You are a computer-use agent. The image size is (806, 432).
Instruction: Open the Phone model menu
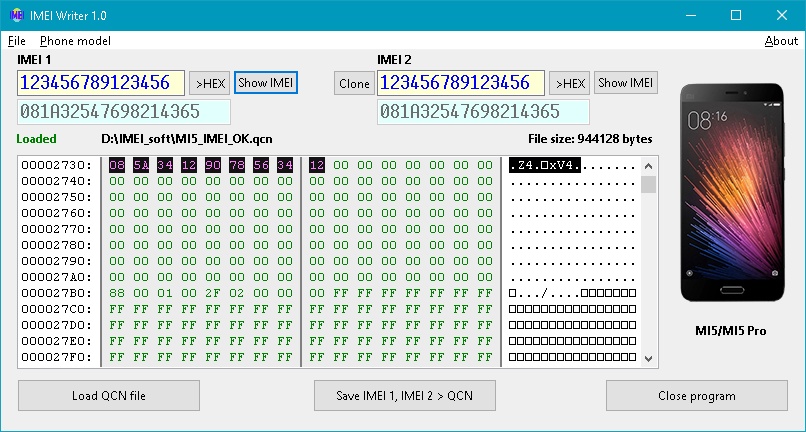tap(75, 41)
